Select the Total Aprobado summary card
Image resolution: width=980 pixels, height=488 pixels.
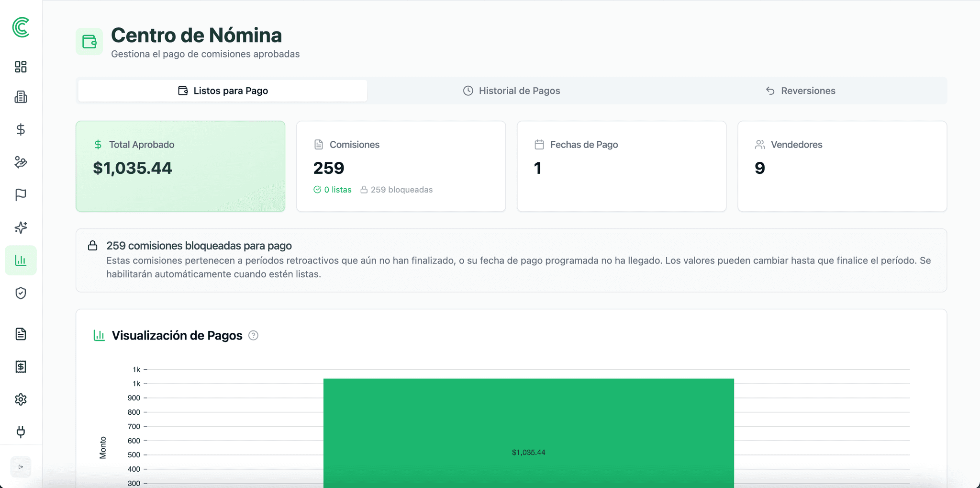click(180, 166)
